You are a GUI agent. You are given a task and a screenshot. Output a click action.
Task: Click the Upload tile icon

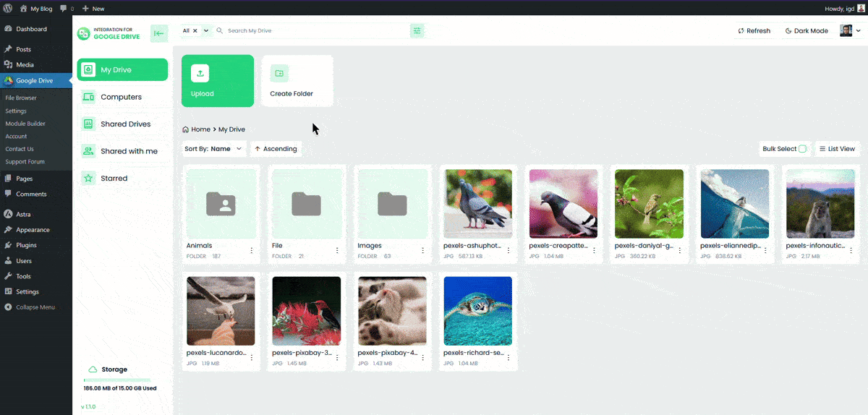coord(200,73)
